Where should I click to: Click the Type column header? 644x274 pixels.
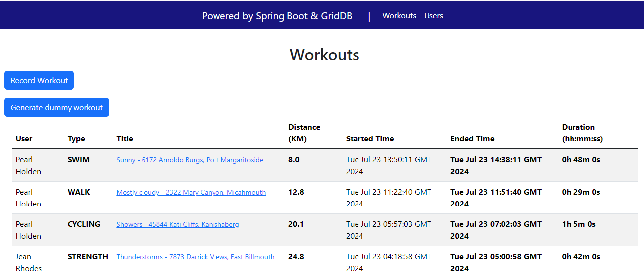76,139
